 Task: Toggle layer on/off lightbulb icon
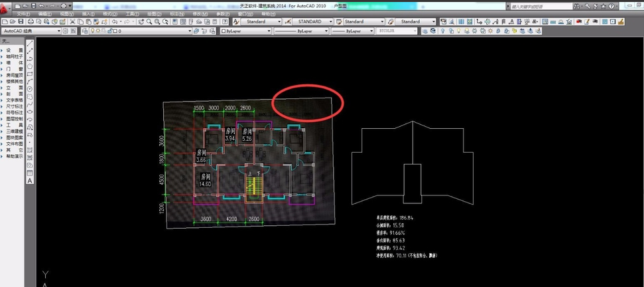pos(92,31)
